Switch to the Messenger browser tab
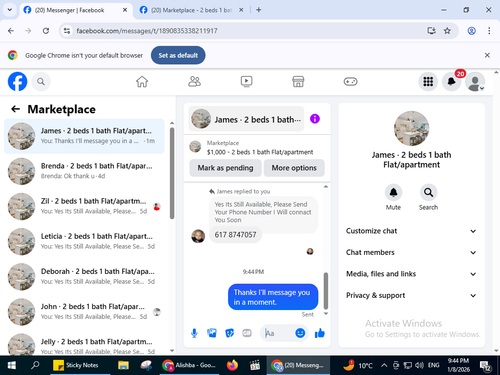The width and height of the screenshot is (500, 375). [75, 10]
